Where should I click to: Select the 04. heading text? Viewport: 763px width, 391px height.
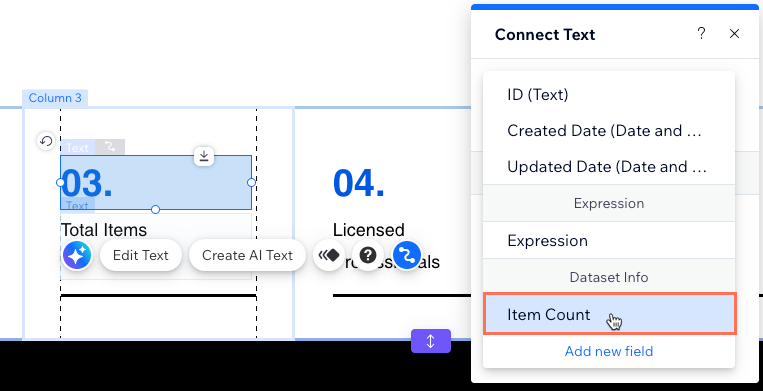[x=359, y=183]
